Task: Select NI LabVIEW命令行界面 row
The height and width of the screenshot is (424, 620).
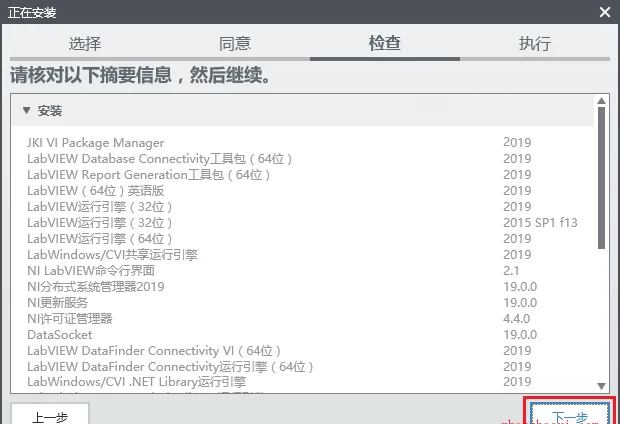Action: pos(302,271)
